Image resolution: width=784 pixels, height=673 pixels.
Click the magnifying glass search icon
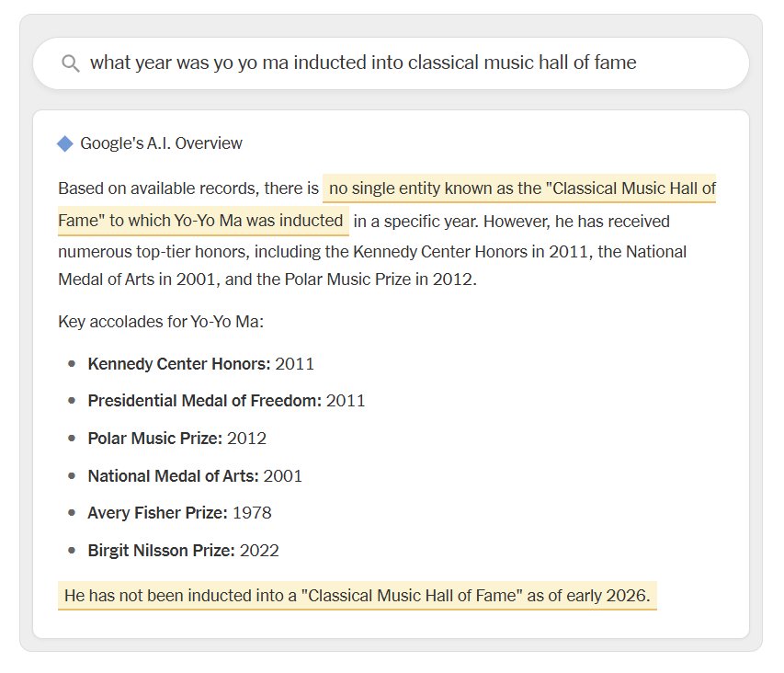(x=70, y=63)
